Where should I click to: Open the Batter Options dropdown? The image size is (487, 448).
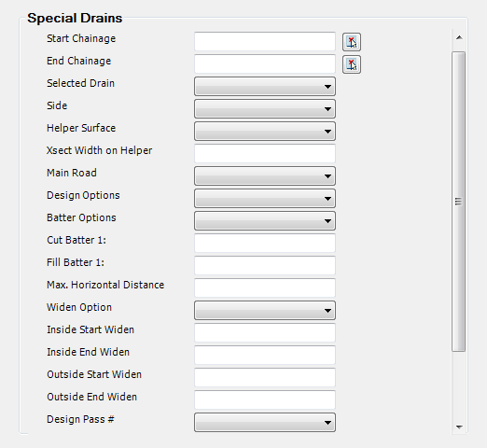(265, 220)
